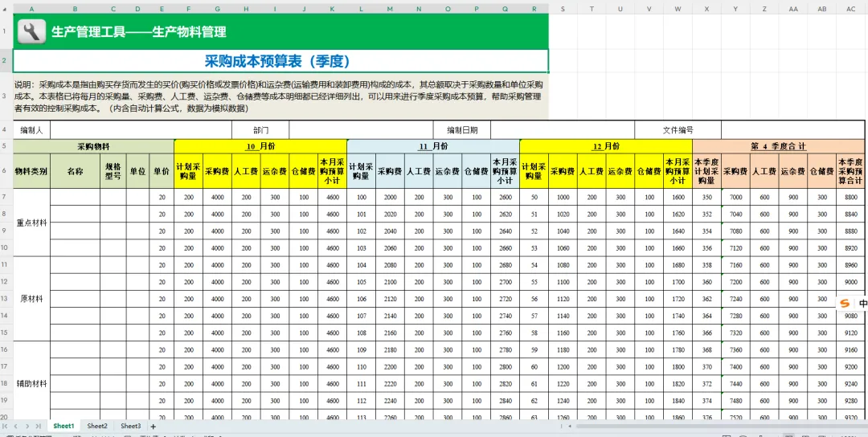Click the empty field next to 编制人

tap(141, 130)
